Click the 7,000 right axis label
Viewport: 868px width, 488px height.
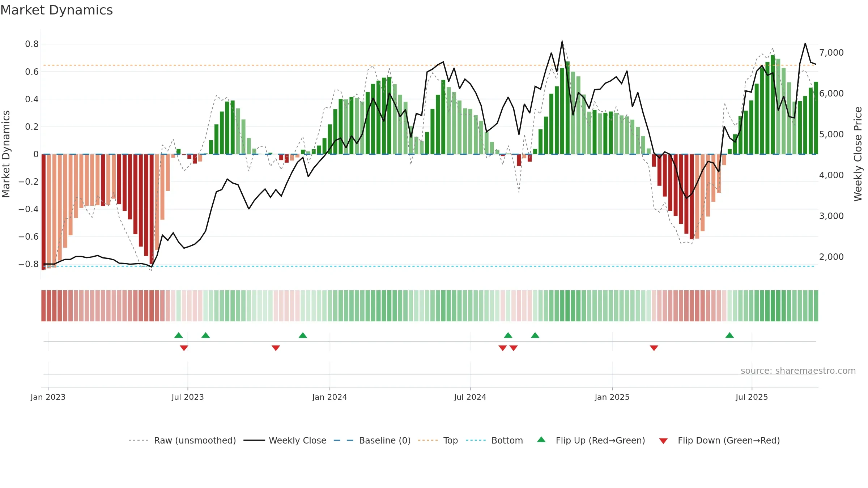coord(831,53)
